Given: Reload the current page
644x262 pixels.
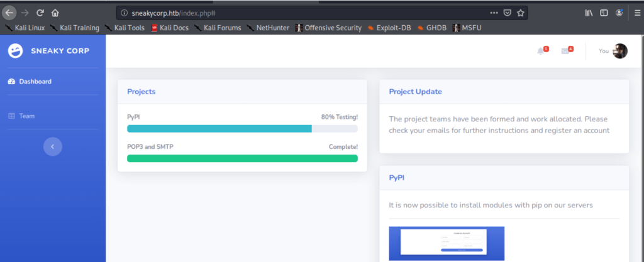Looking at the screenshot, I should [x=40, y=13].
